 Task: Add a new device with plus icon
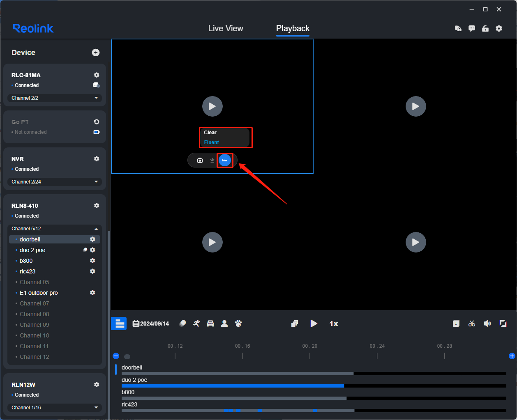[96, 53]
